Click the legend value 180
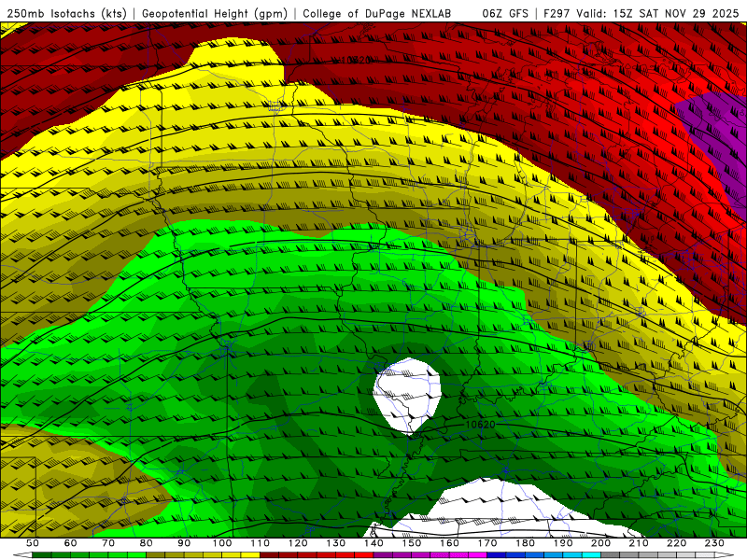The width and height of the screenshot is (747, 560). (x=525, y=543)
